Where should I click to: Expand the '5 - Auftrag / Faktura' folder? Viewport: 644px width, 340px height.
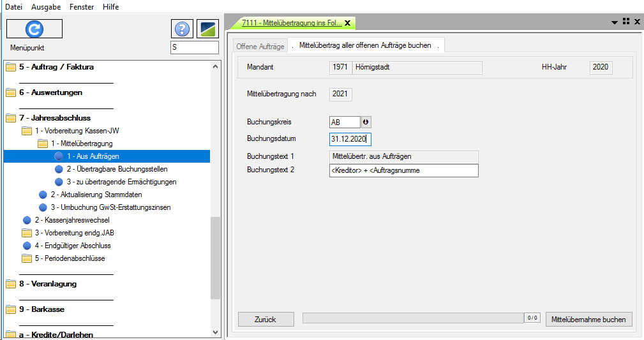click(x=56, y=67)
